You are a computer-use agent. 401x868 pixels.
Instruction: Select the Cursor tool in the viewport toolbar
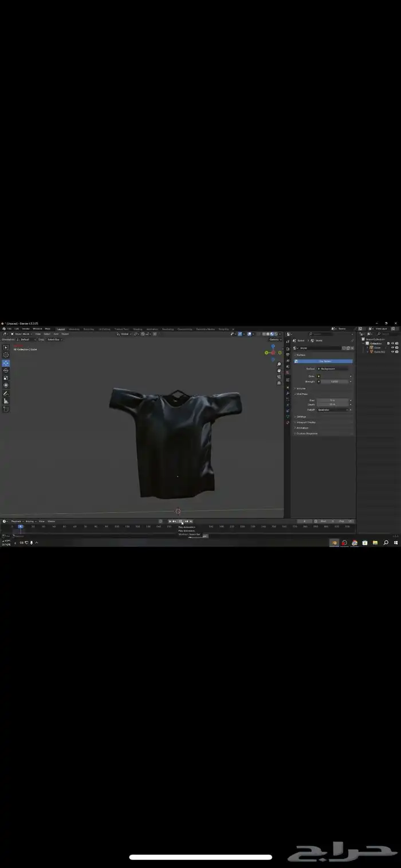6,355
